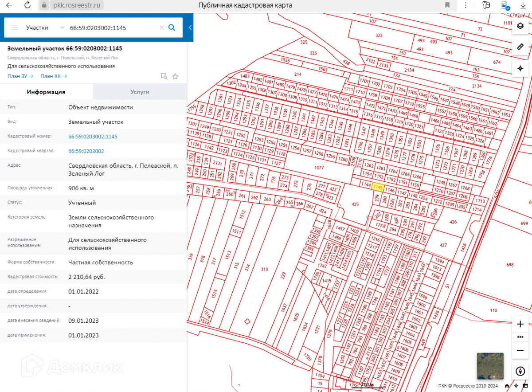Open the browser extensions folder icon
The image size is (532, 392).
(x=486, y=5)
